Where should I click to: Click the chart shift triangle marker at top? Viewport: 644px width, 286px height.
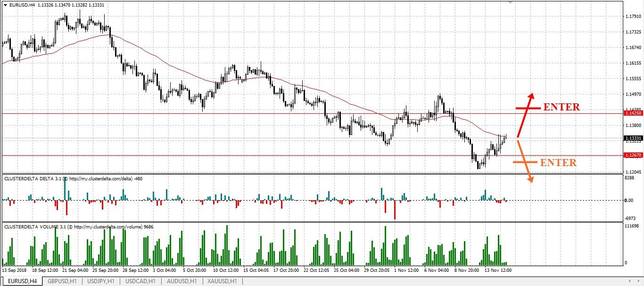510,2
